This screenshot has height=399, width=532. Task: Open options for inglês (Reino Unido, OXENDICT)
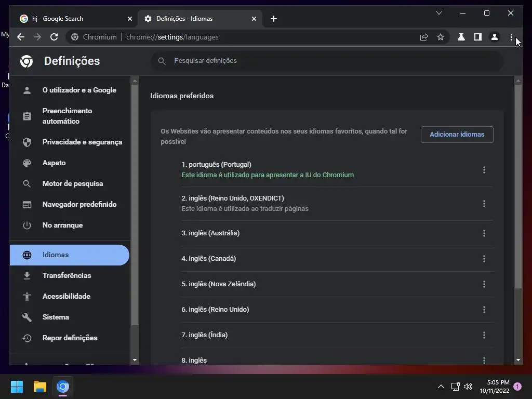point(484,204)
